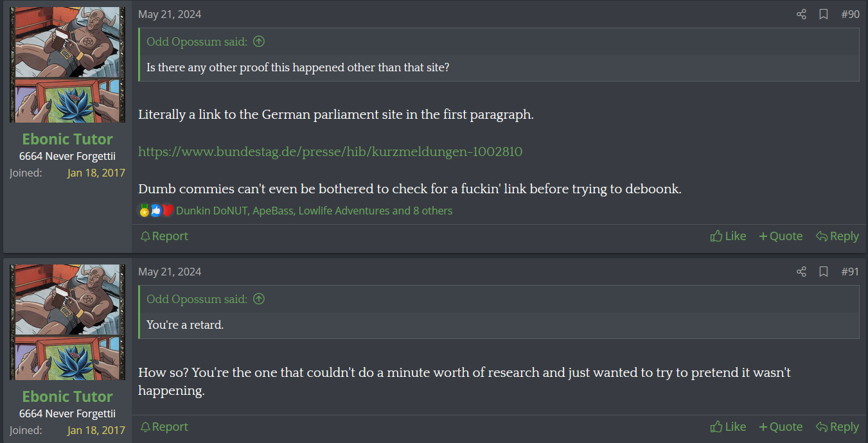This screenshot has width=868, height=443.
Task: Click share icon on post #90
Action: (x=801, y=14)
